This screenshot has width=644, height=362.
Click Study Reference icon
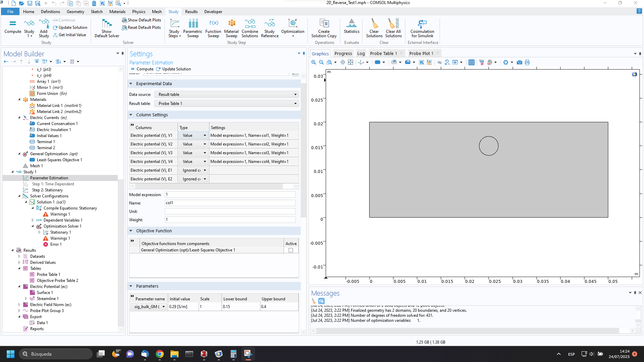(269, 28)
